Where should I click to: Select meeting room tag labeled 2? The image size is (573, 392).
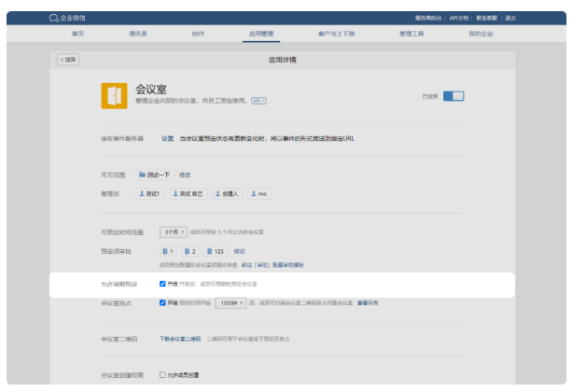(190, 251)
